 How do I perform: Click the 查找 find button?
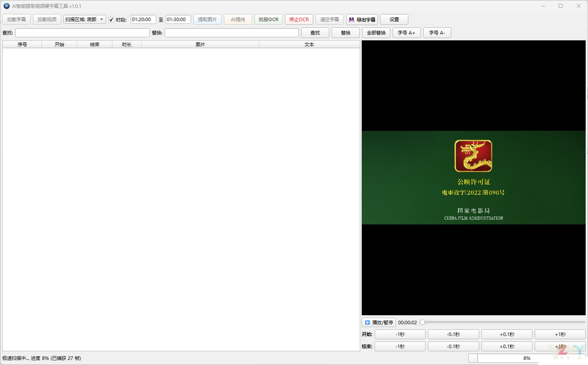coord(315,33)
